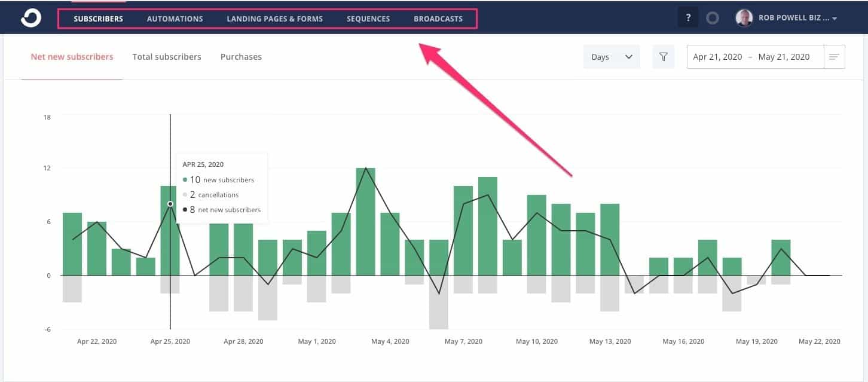Open Landing Pages & Forms
Screen dimensions: 868x382
coord(274,19)
